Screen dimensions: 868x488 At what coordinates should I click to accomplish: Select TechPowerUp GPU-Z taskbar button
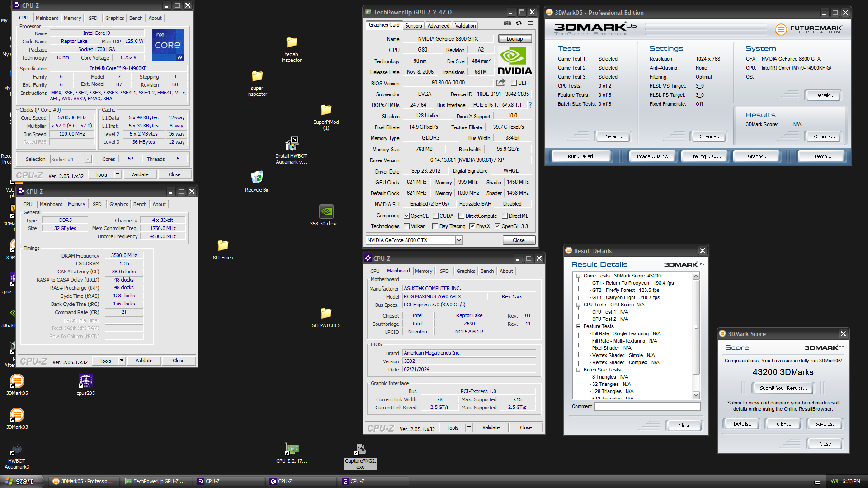[x=156, y=482]
